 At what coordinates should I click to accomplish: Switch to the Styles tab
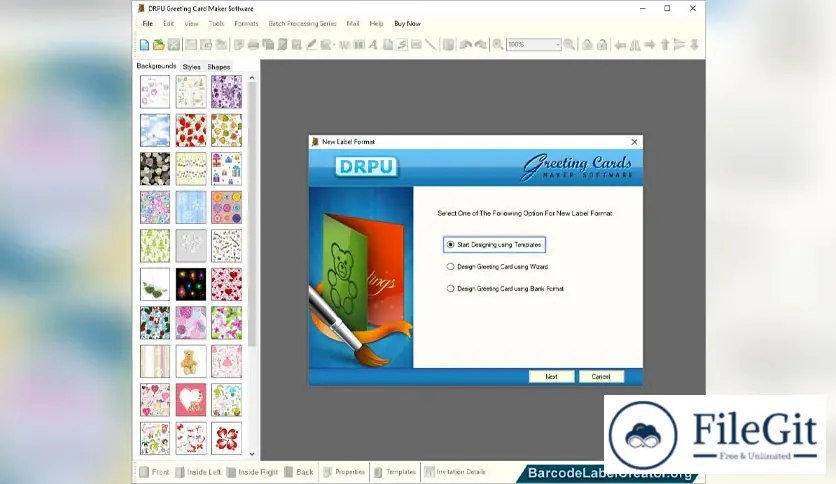[x=191, y=67]
